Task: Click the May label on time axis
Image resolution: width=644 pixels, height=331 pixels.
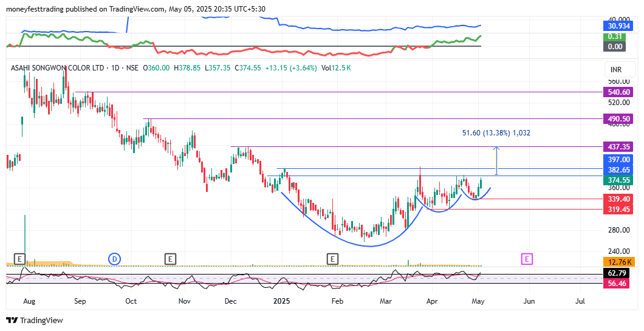Action: point(478,301)
